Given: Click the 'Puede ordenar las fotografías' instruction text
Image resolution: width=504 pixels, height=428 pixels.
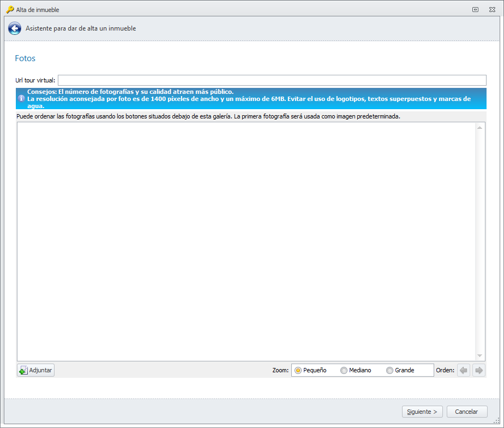Looking at the screenshot, I should (x=208, y=116).
